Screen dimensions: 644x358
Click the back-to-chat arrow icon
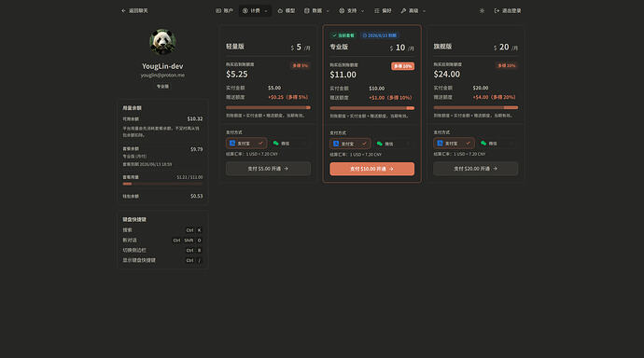click(x=123, y=10)
